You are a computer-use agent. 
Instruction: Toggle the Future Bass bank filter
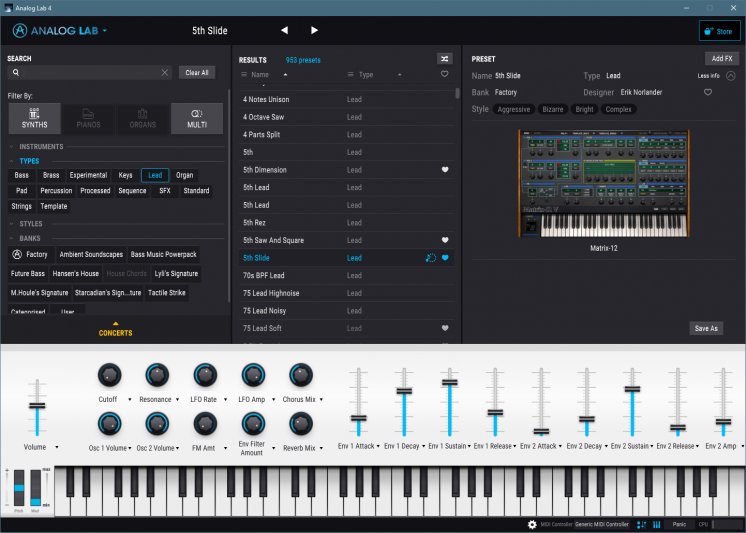tap(28, 274)
